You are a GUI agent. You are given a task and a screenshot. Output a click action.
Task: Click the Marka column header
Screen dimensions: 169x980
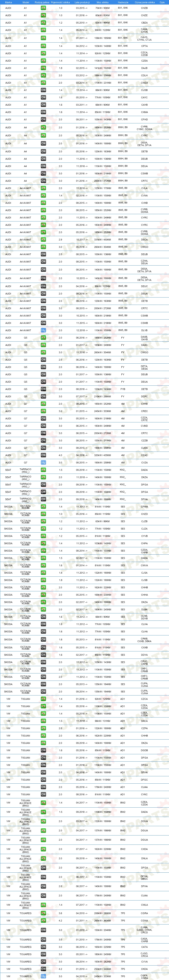[8, 2]
